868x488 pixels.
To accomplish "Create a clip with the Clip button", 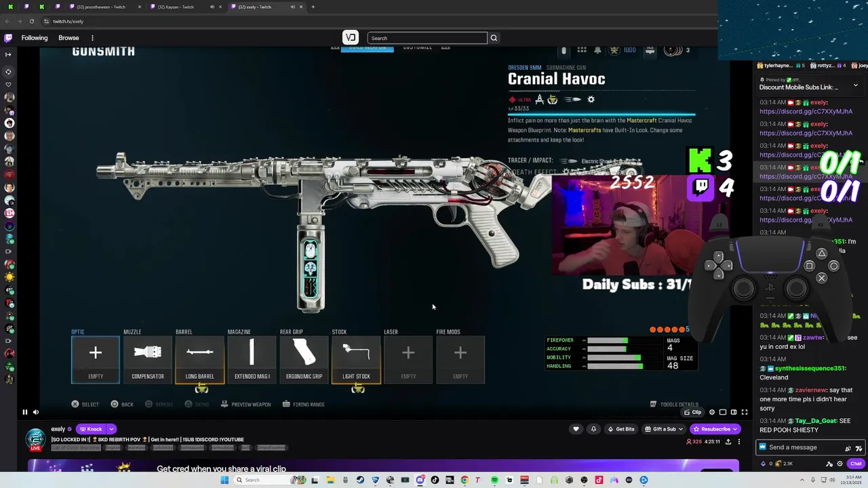I will coord(693,412).
